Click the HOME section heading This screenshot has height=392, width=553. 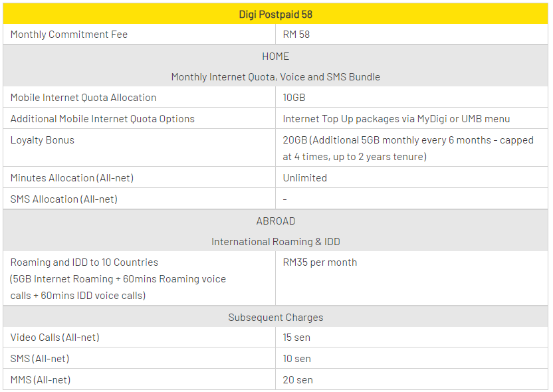point(275,56)
